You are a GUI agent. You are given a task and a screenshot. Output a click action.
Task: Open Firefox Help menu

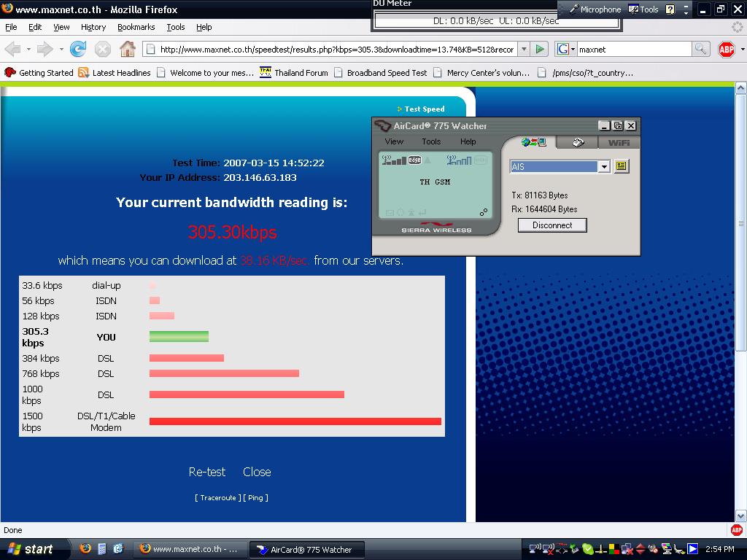pos(204,27)
